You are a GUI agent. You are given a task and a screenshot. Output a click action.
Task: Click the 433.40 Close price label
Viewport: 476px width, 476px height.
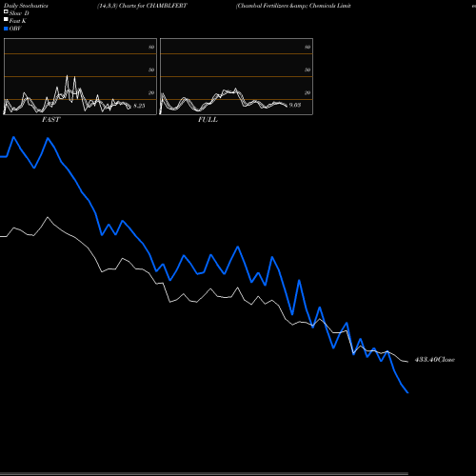click(435, 360)
